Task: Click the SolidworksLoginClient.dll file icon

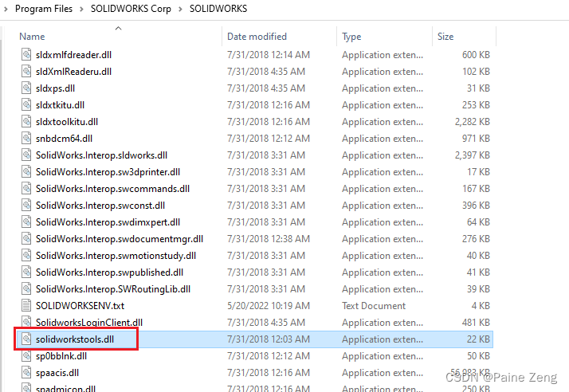Action: point(26,322)
